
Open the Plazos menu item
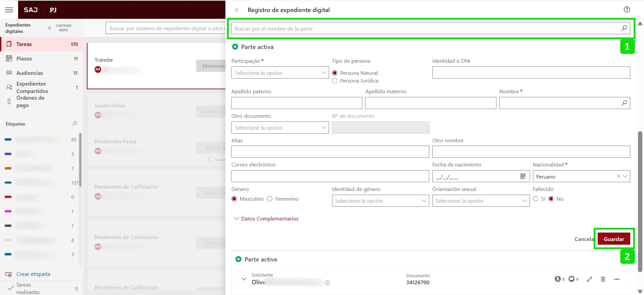pyautogui.click(x=24, y=59)
